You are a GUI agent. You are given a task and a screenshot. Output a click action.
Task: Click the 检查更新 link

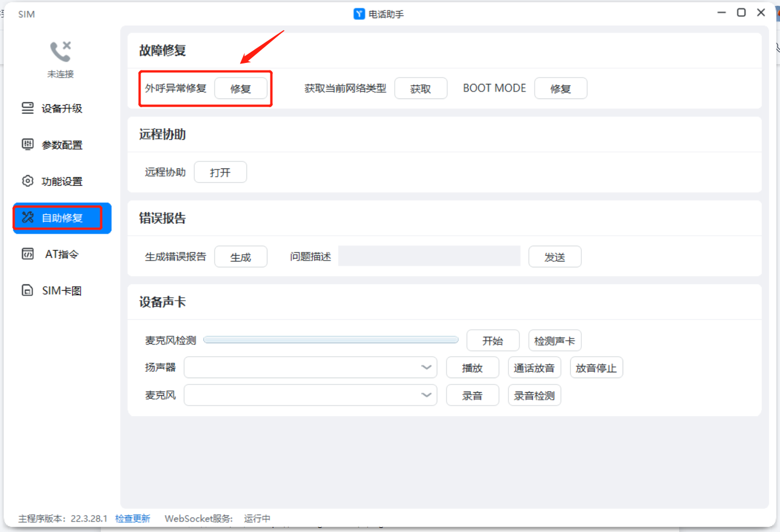(x=133, y=519)
